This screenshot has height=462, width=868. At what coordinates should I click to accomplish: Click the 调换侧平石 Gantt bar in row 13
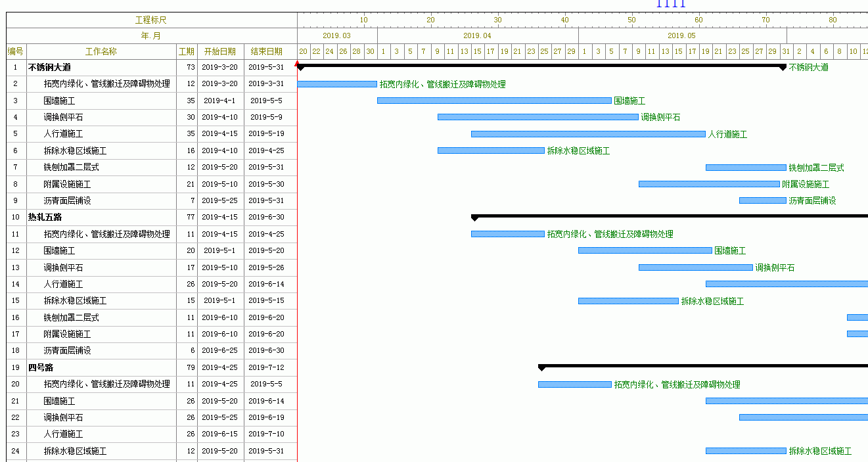click(x=696, y=267)
